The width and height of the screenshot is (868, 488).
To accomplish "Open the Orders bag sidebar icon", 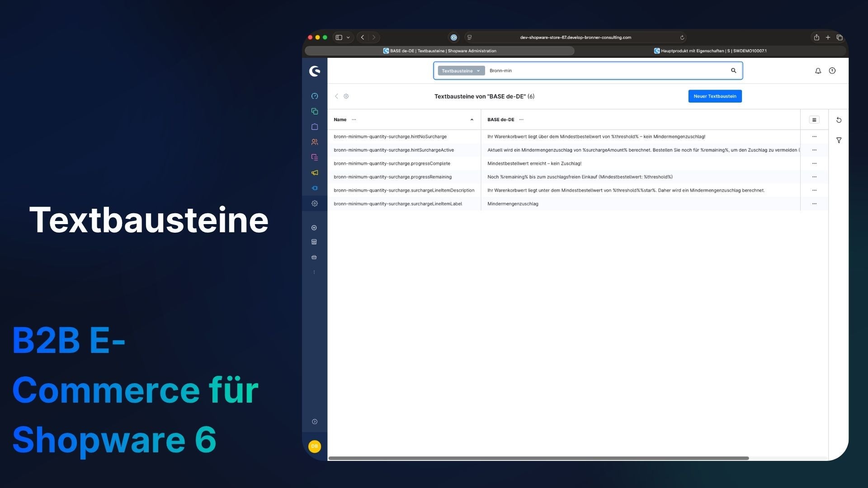I will click(315, 127).
